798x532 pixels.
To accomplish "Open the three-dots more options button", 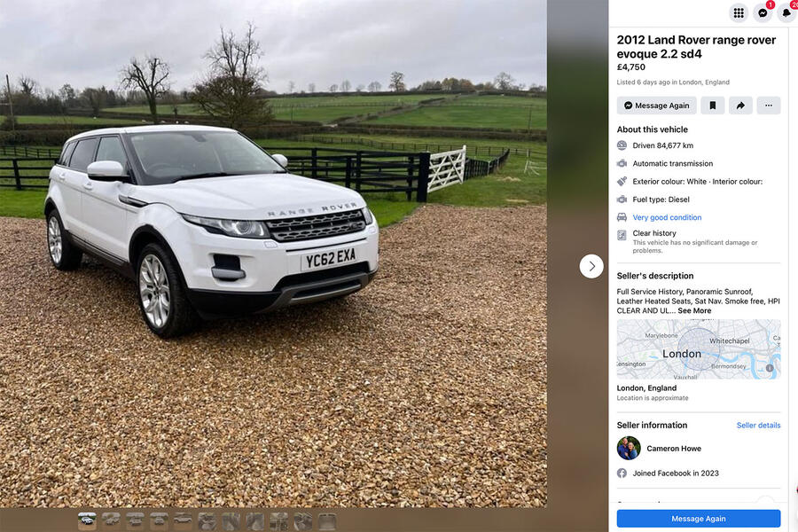I will pos(769,106).
